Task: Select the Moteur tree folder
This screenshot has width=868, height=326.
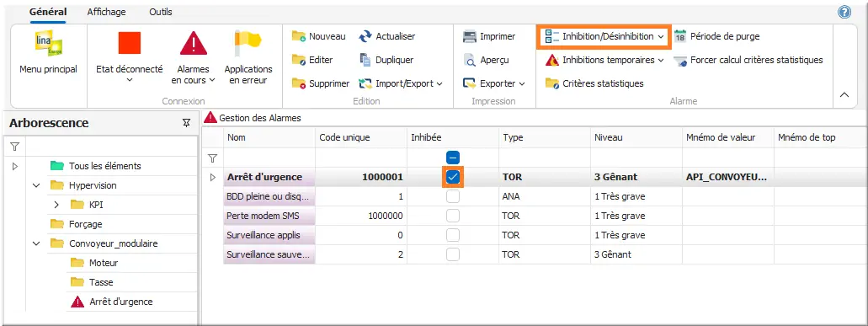Action: point(104,263)
